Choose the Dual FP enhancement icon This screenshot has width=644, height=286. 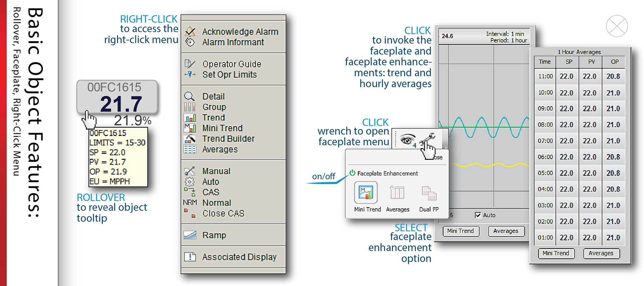429,193
